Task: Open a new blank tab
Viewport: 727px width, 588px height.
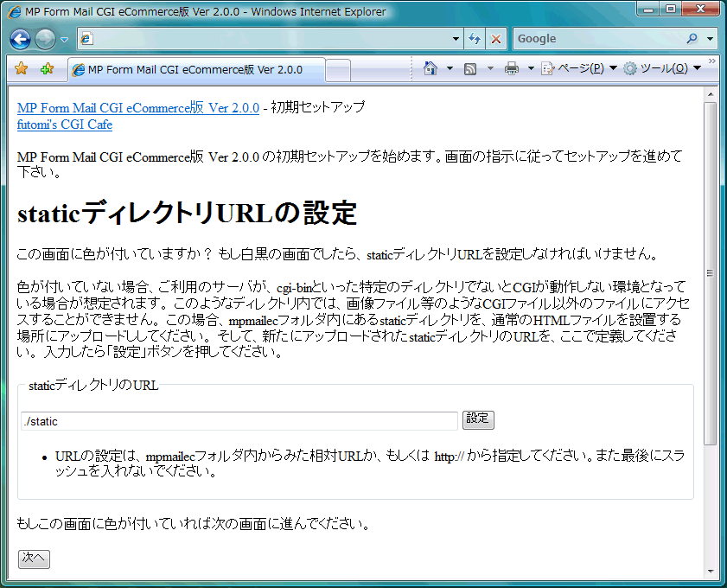Action: [338, 71]
